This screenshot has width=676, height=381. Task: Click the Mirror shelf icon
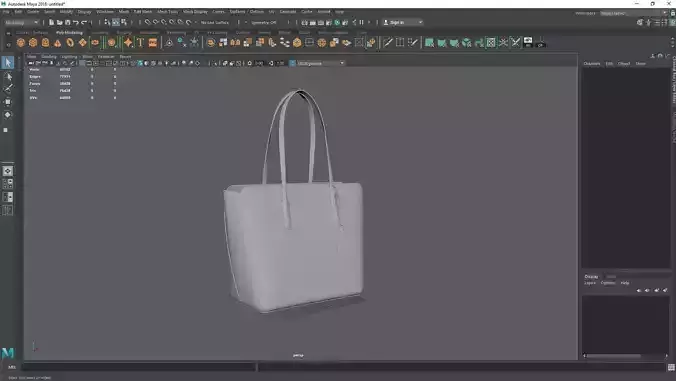click(235, 42)
